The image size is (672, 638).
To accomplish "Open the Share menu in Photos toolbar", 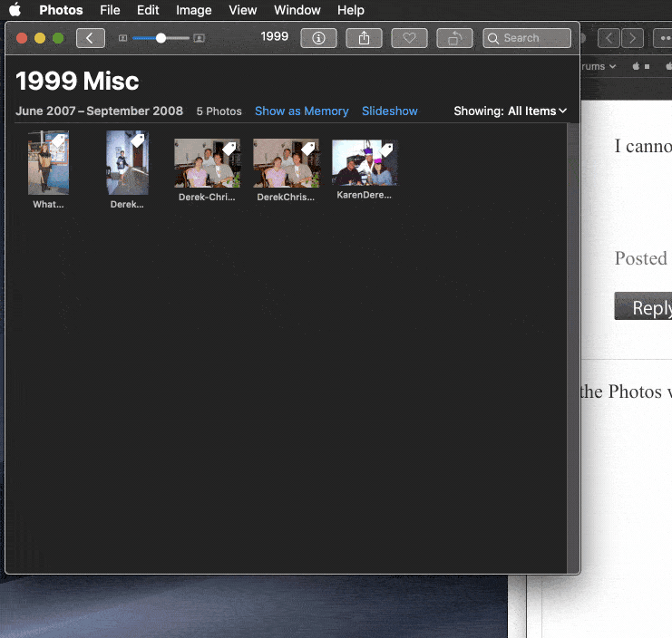I will pos(364,38).
